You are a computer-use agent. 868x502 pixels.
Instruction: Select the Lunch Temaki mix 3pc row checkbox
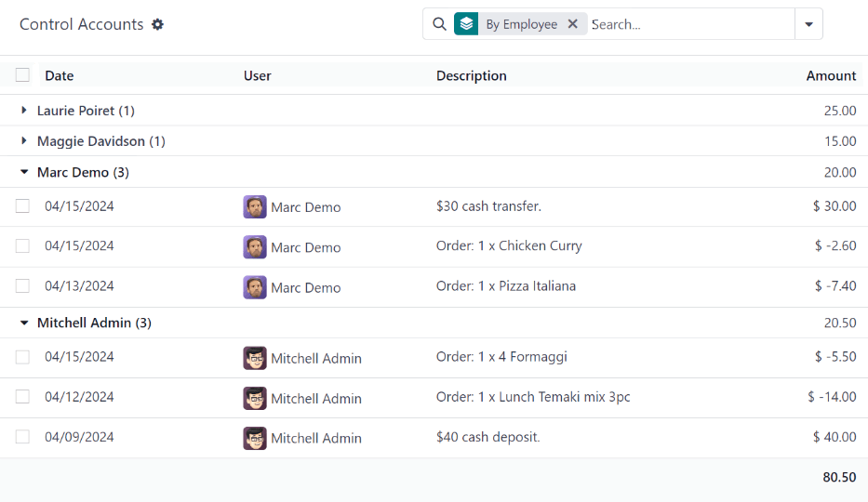pyautogui.click(x=22, y=397)
